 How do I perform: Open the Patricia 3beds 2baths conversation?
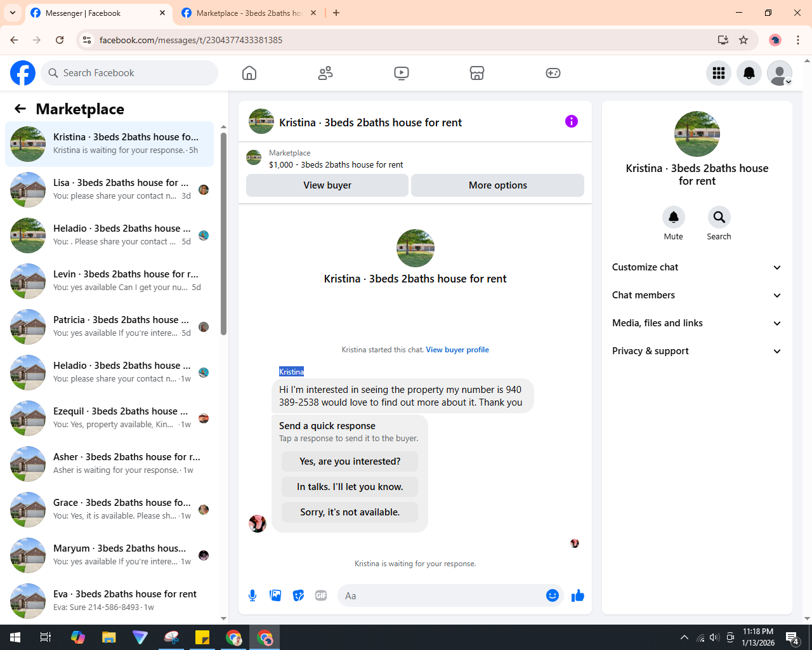[110, 327]
